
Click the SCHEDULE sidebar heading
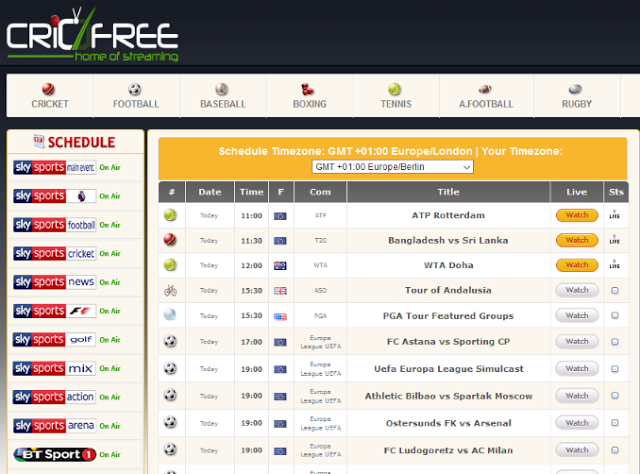[x=76, y=142]
